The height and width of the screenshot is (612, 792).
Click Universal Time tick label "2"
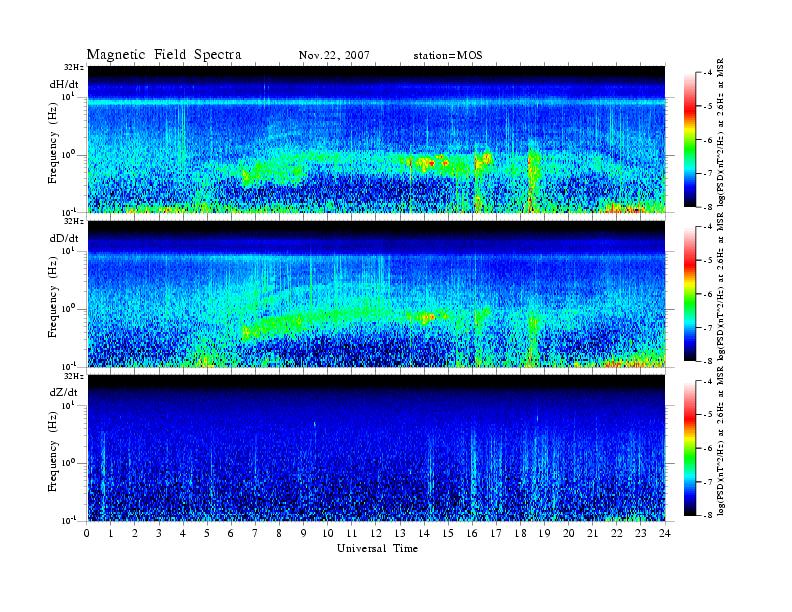(x=135, y=534)
